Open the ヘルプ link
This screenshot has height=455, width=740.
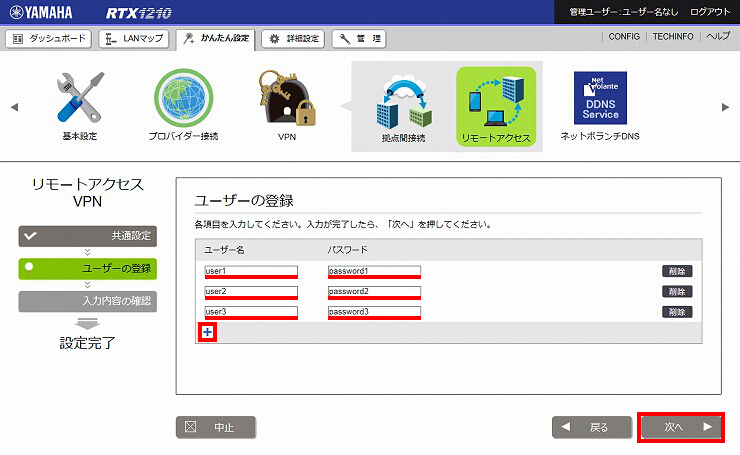(x=718, y=36)
